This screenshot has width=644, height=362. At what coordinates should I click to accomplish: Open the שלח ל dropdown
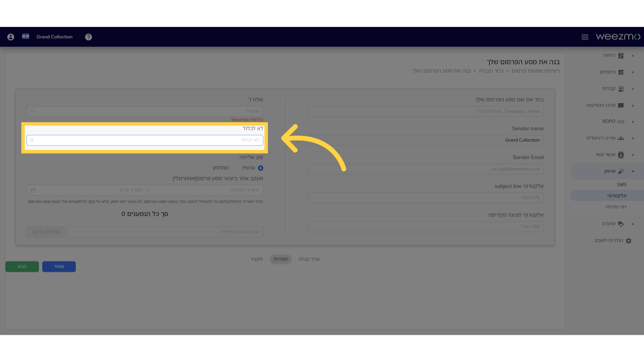pyautogui.click(x=145, y=111)
